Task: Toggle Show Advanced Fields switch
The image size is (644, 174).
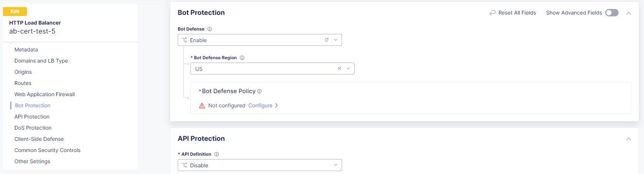Action: 612,13
